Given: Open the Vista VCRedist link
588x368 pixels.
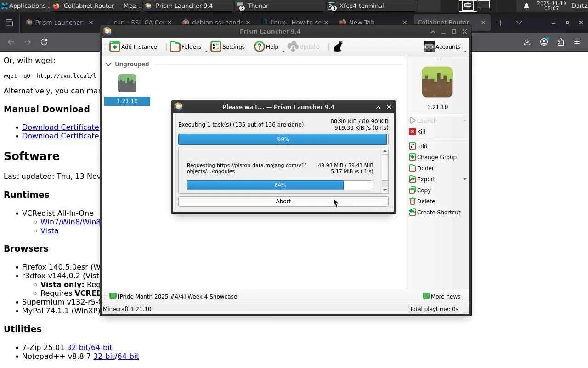Looking at the screenshot, I should coord(49,230).
